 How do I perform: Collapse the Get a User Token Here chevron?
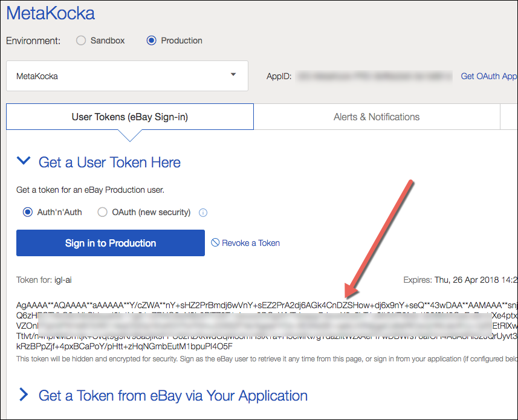tap(24, 161)
